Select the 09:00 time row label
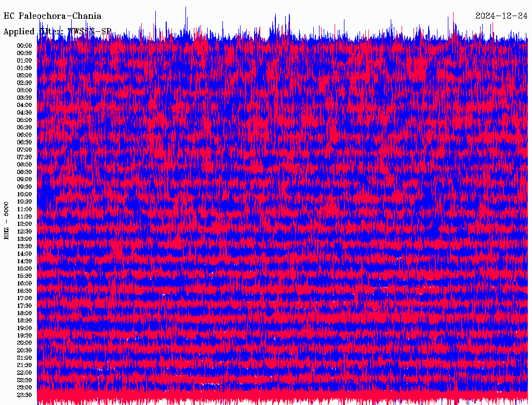The width and height of the screenshot is (532, 405). pyautogui.click(x=24, y=180)
